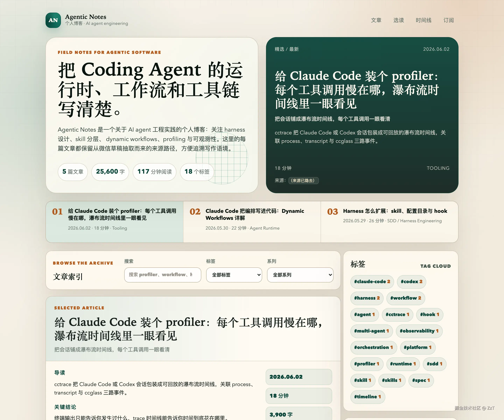Click the 来源已隐去 source badge
Screen dimensions: 504x420
[303, 180]
